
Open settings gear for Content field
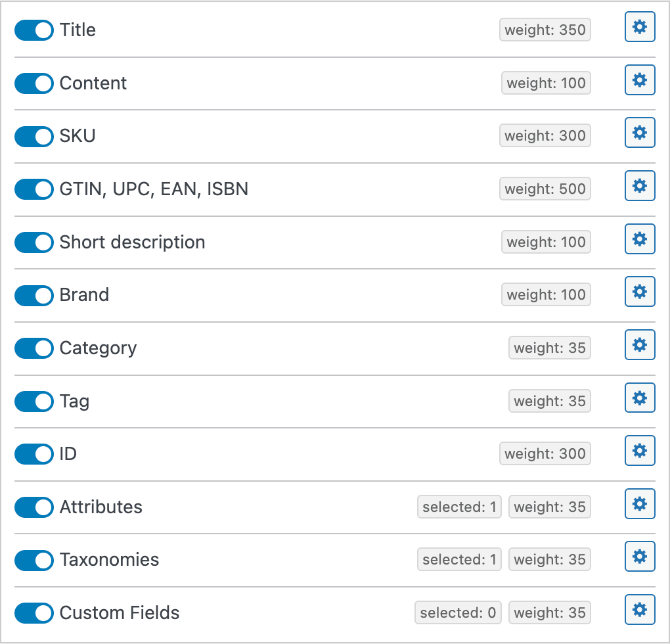(x=640, y=80)
